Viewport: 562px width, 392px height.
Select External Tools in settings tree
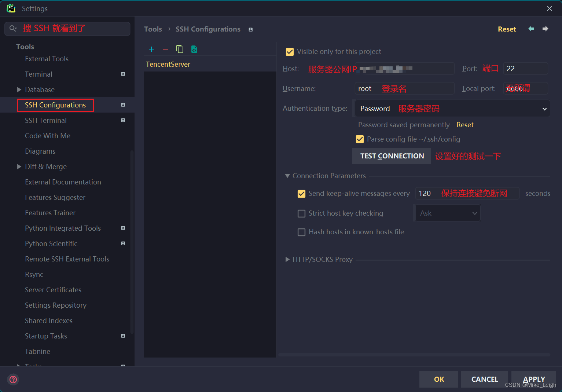[47, 59]
